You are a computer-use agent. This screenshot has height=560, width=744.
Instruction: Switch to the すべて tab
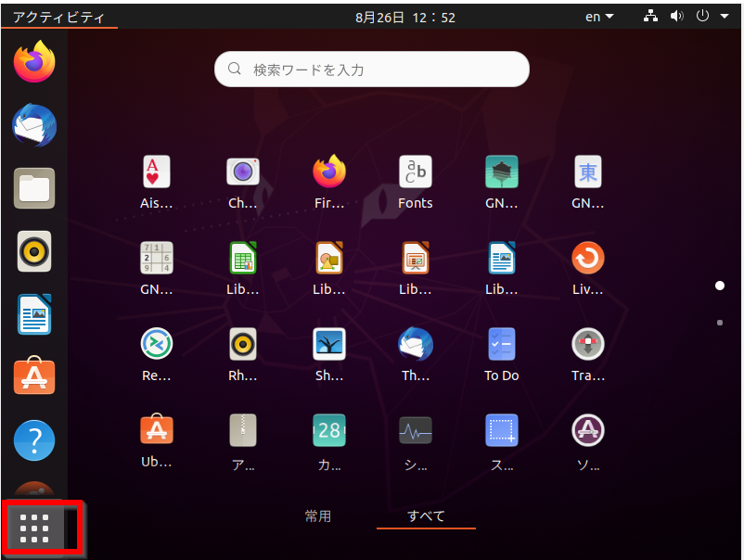(x=426, y=515)
